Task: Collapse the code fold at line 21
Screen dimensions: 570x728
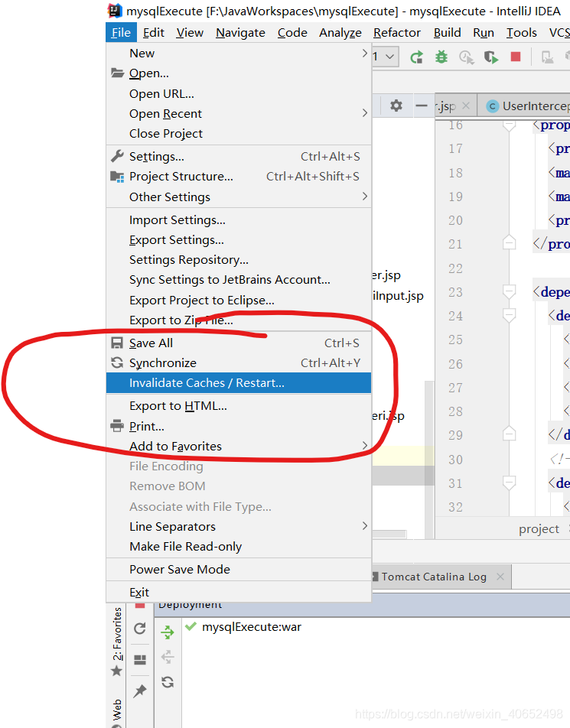Action: [509, 242]
